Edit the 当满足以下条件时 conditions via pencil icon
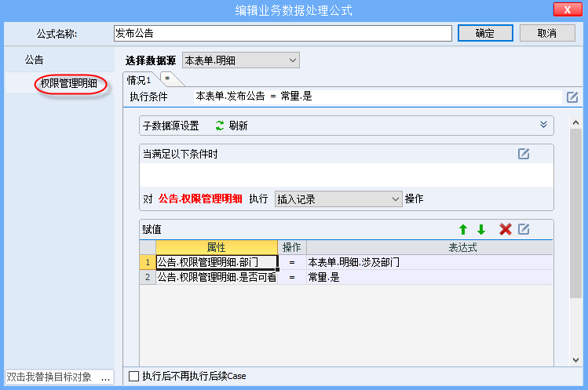The width and height of the screenshot is (588, 390). coord(524,154)
